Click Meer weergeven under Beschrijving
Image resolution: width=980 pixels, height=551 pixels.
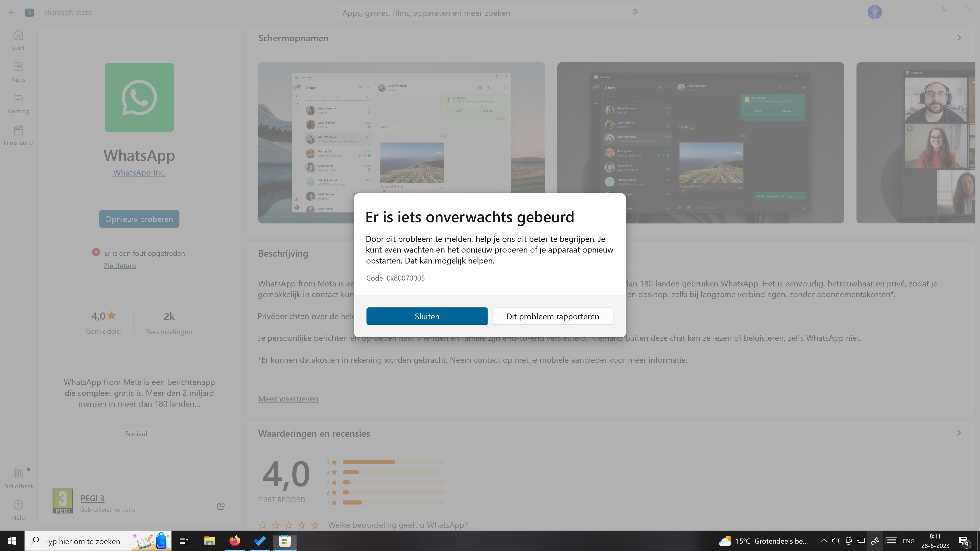coord(288,398)
